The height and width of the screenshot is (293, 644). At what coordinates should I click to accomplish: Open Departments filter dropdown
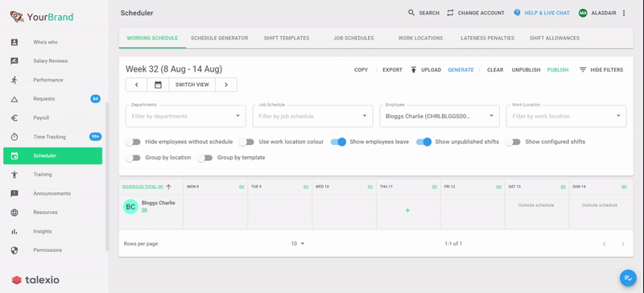186,116
